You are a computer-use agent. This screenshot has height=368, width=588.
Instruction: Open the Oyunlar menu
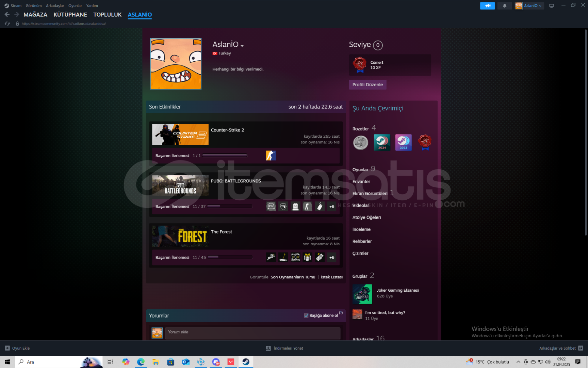tap(75, 6)
